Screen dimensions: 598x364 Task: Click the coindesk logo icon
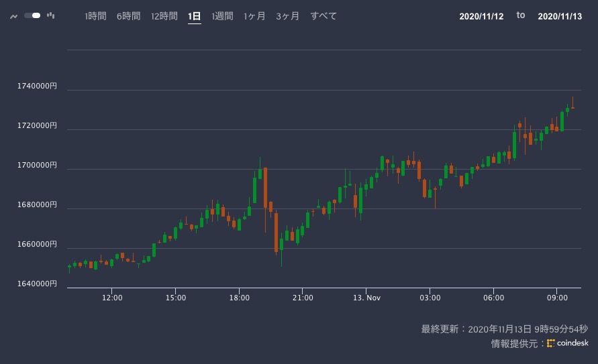[x=551, y=343]
